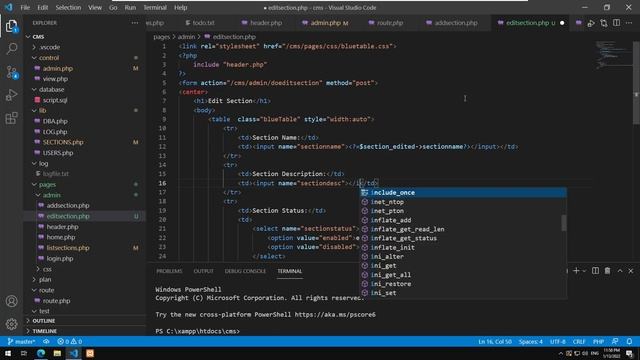The height and width of the screenshot is (360, 640).
Task: Click the New Terminal plus icon
Action: click(x=576, y=271)
